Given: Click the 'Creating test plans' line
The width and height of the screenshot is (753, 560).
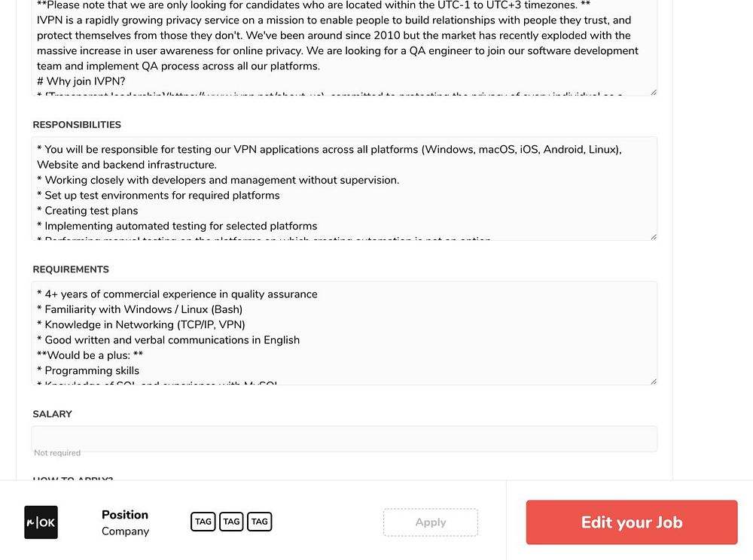Looking at the screenshot, I should pyautogui.click(x=91, y=211).
